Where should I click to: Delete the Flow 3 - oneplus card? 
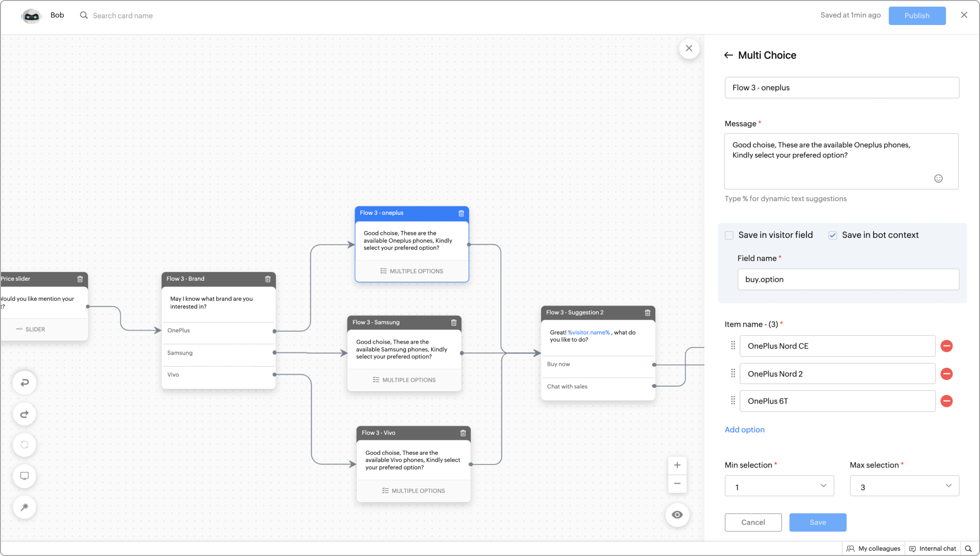pyautogui.click(x=461, y=213)
